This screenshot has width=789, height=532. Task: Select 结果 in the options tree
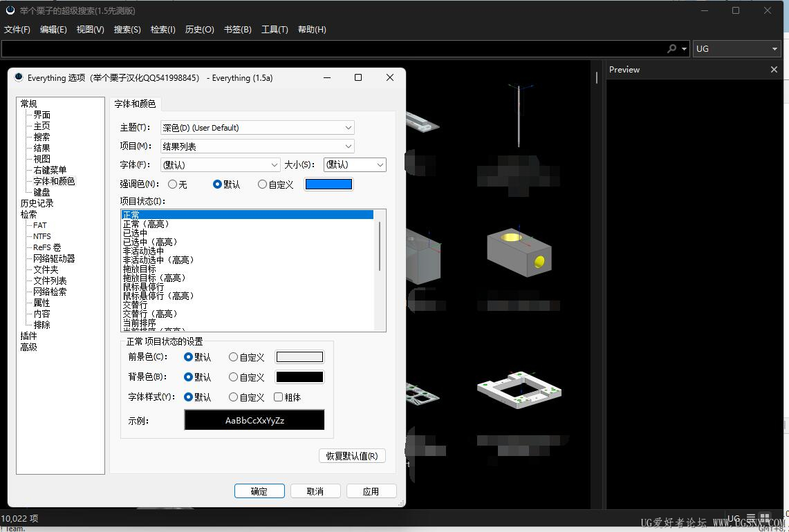tap(41, 148)
